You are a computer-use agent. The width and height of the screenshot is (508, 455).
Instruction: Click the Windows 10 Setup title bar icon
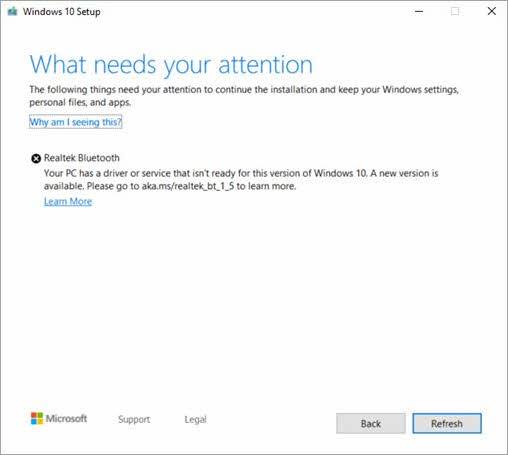coord(13,12)
